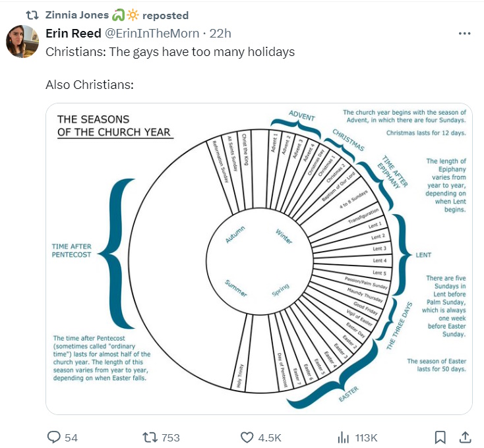
Task: Open Erin Reed's profile avatar
Action: (x=22, y=41)
